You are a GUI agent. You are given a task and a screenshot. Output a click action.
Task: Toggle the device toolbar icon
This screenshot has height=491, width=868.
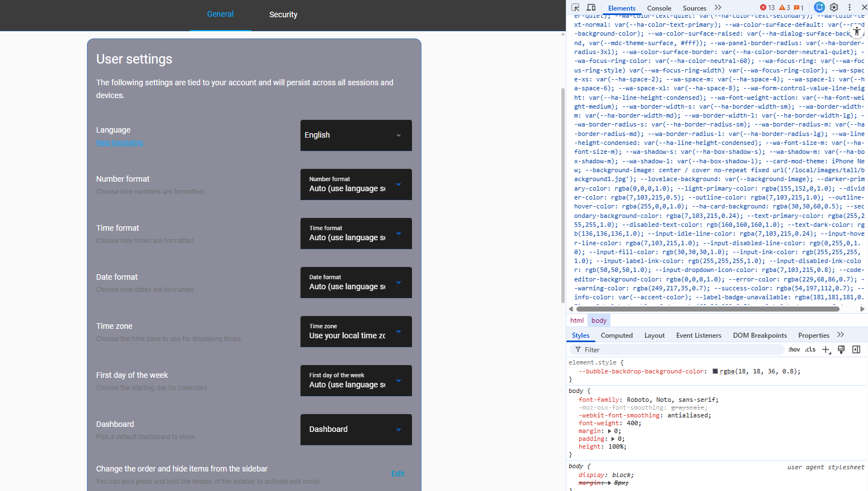(591, 7)
